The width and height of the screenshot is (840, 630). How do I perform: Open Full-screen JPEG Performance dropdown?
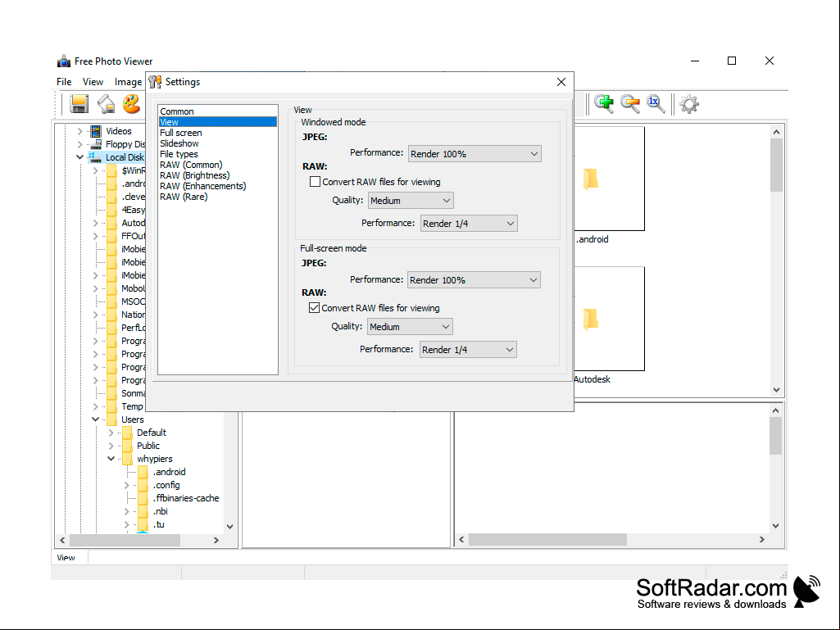pos(474,279)
